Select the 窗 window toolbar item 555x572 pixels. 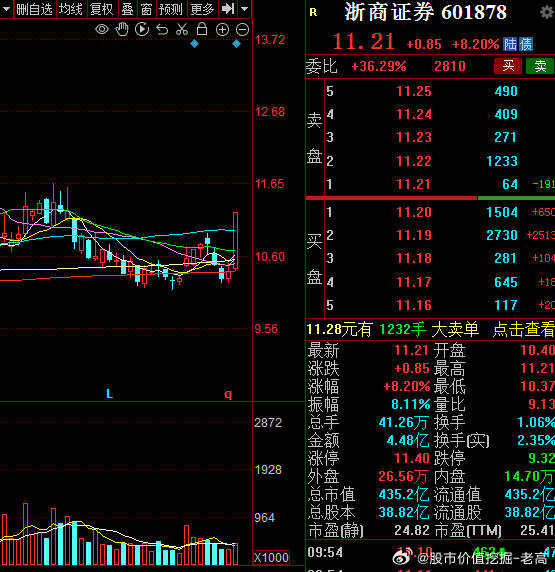tap(146, 9)
